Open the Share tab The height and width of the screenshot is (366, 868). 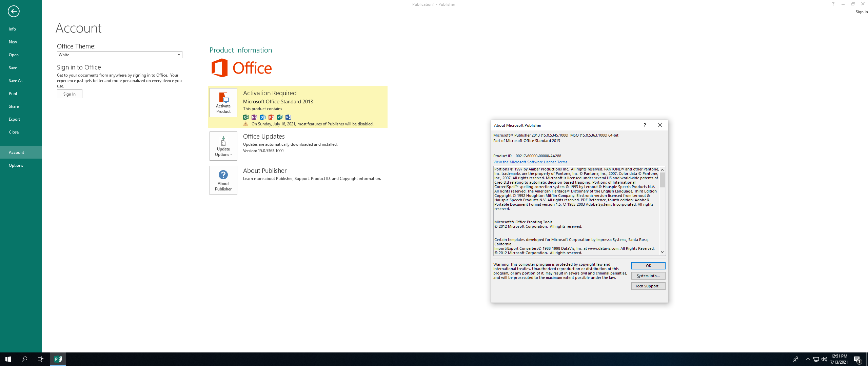pos(21,106)
